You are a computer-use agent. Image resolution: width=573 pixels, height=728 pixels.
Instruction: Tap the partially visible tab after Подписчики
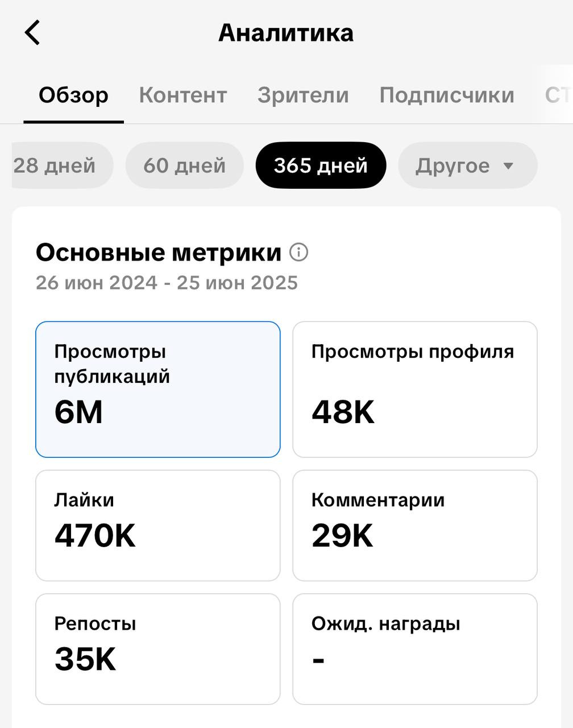coord(558,95)
